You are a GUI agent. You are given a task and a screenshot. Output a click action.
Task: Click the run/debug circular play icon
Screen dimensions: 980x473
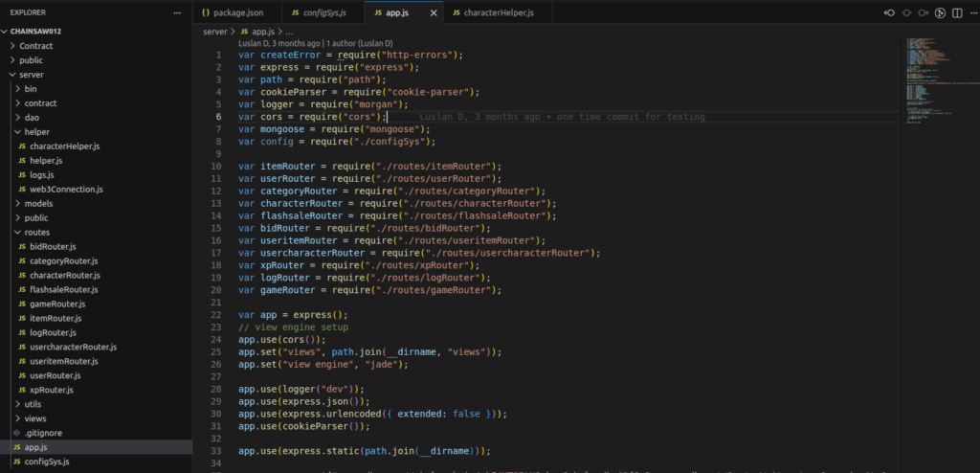point(941,12)
